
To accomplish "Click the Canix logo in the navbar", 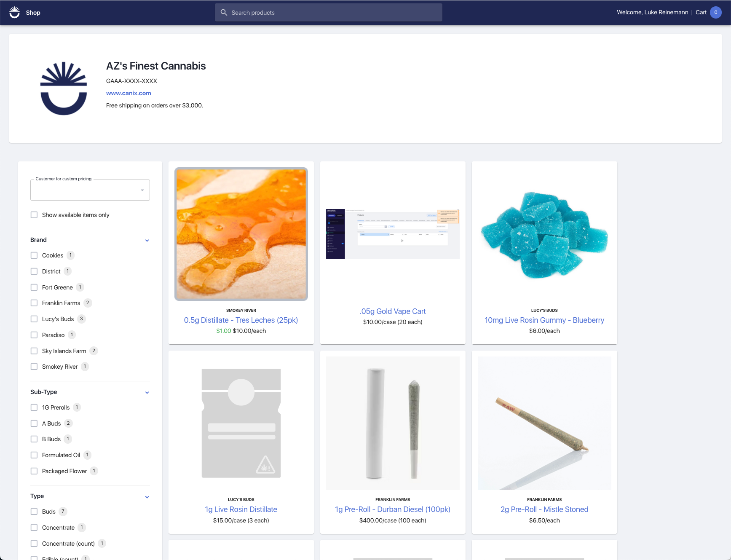I will pos(15,13).
